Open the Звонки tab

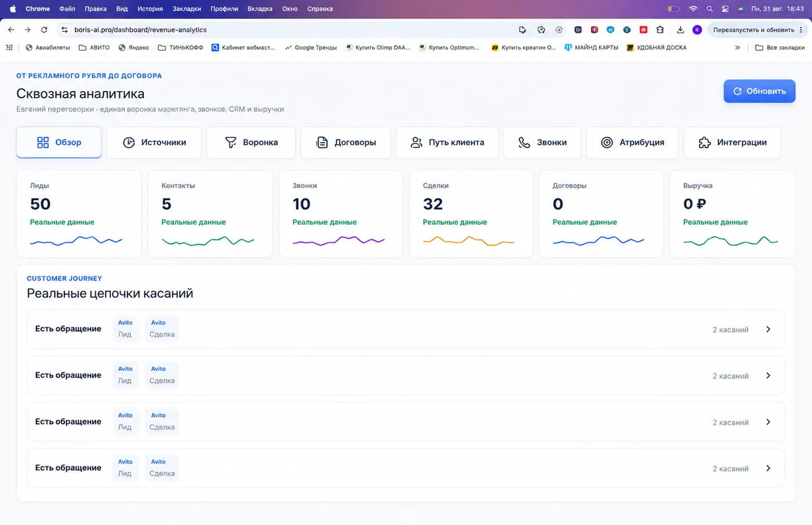pos(542,143)
